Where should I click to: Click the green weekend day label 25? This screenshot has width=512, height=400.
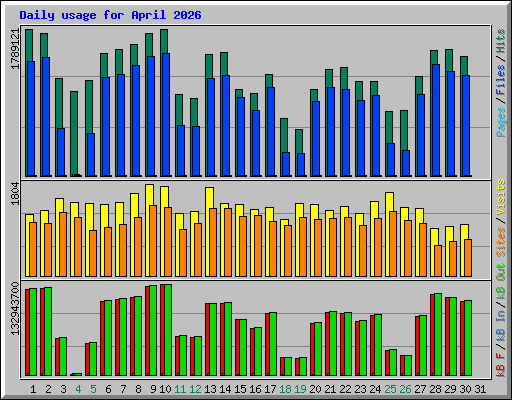point(390,389)
